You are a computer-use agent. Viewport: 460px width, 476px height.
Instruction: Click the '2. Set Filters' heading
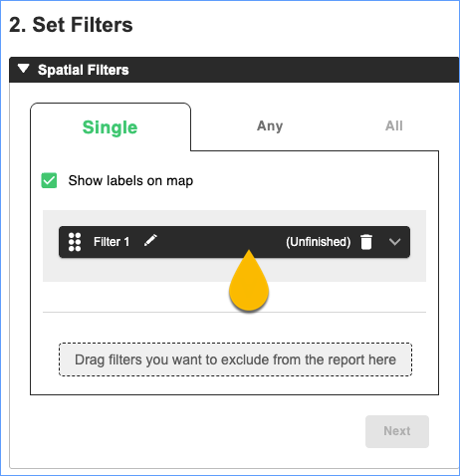point(71,25)
